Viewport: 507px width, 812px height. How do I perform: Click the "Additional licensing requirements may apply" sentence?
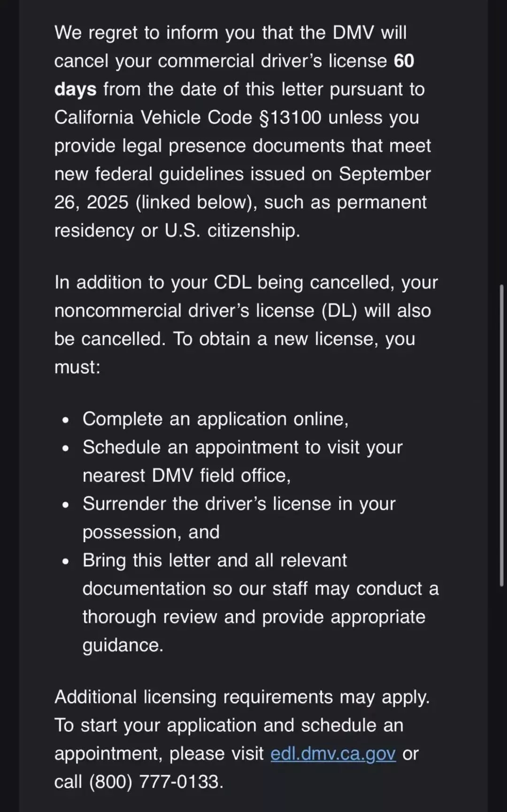pyautogui.click(x=242, y=697)
